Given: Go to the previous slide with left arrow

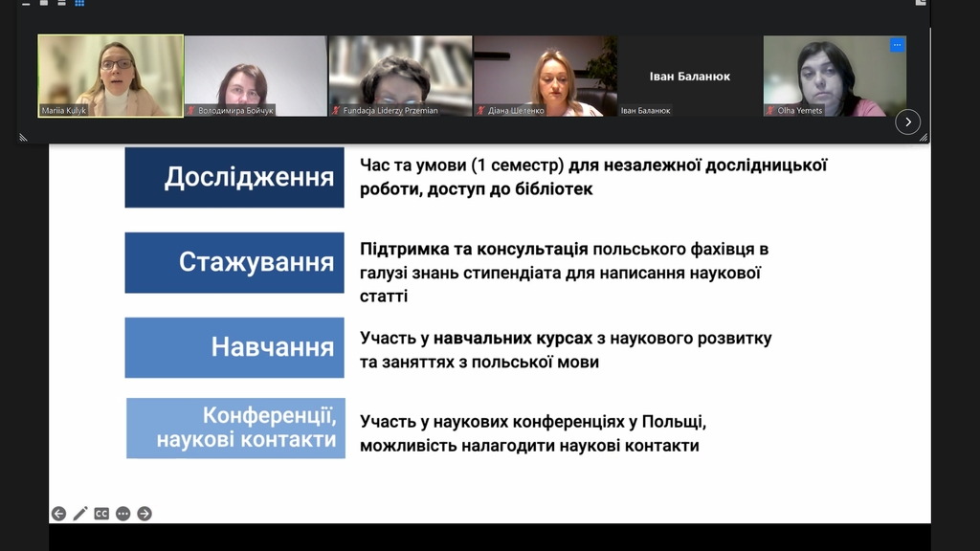Looking at the screenshot, I should point(58,514).
